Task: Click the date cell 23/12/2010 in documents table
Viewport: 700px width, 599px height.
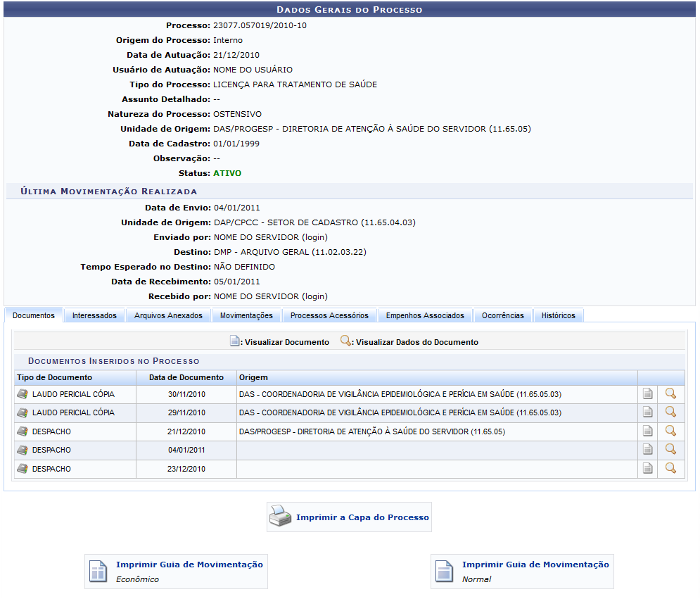Action: (186, 469)
